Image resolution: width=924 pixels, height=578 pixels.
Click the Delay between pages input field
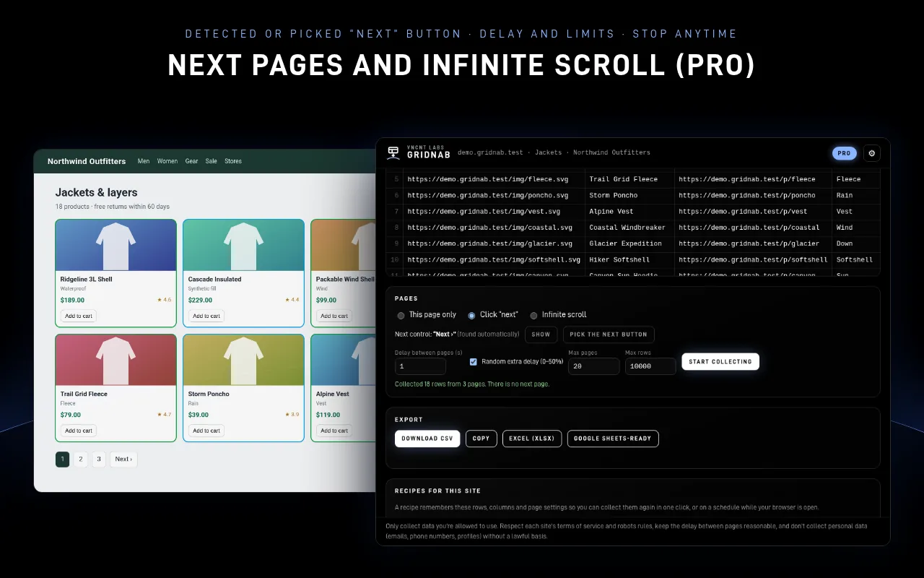click(420, 366)
